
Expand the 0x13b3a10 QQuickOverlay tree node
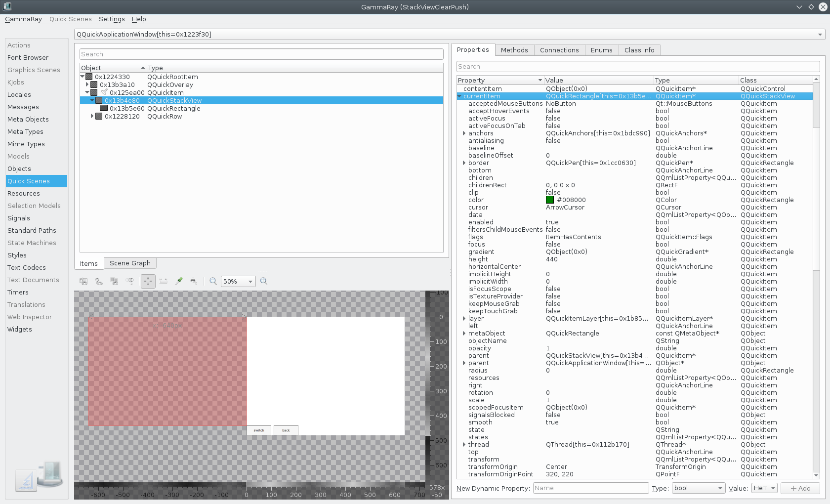87,85
